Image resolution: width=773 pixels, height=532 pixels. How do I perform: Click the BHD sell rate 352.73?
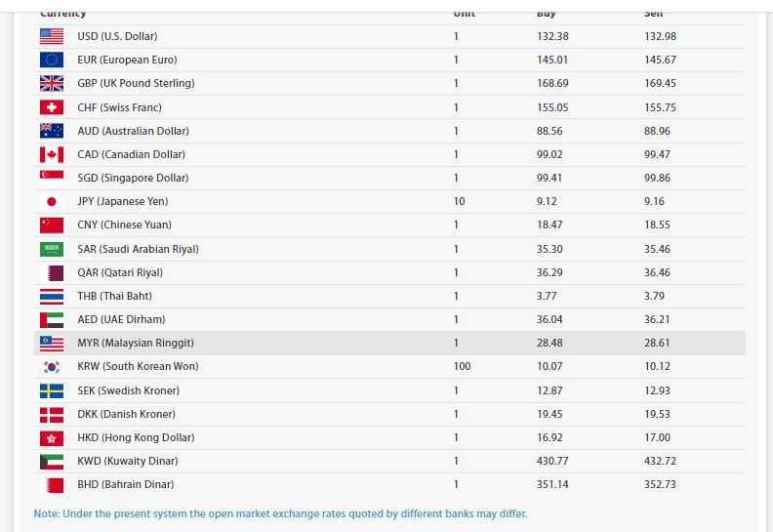[x=660, y=485]
